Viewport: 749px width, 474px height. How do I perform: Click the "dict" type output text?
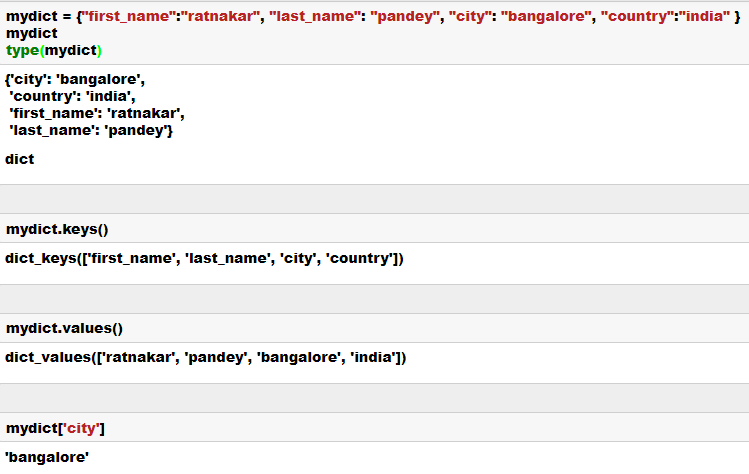20,159
